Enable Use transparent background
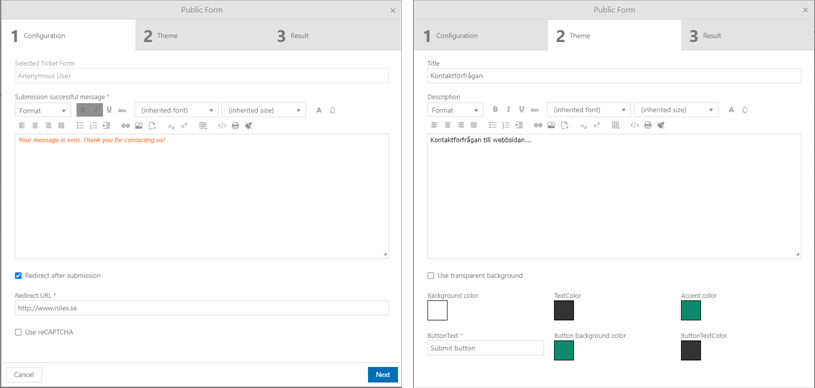Viewport: 815px width, 388px height. pyautogui.click(x=431, y=276)
